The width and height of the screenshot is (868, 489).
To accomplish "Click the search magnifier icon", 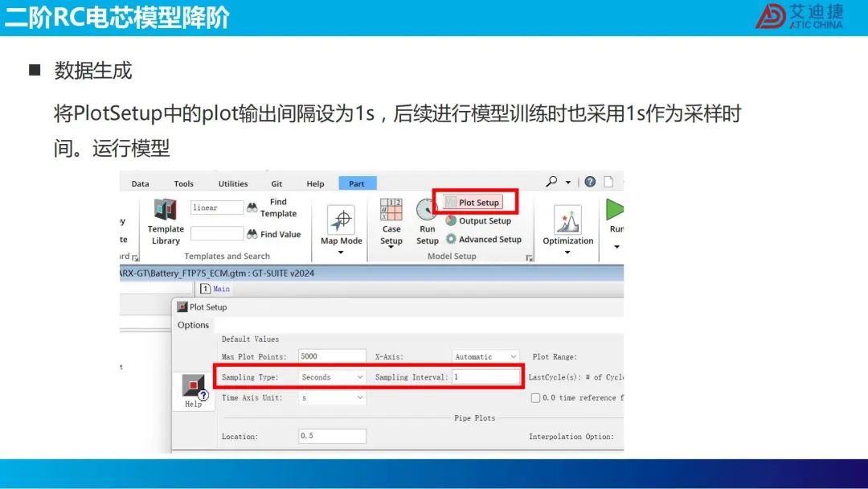I will (551, 182).
